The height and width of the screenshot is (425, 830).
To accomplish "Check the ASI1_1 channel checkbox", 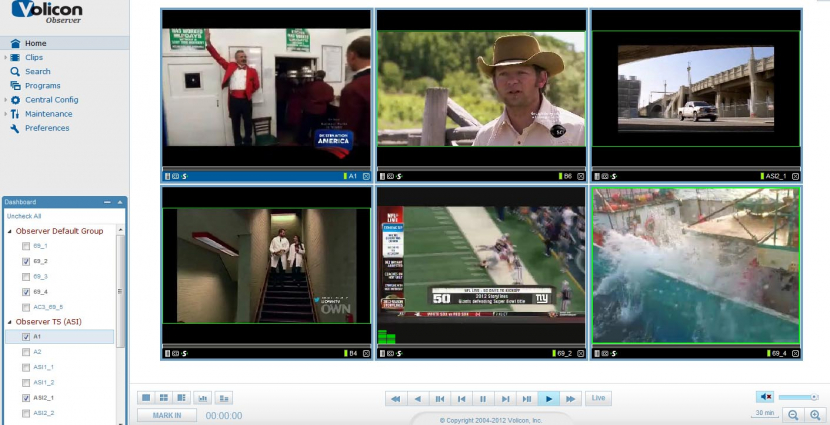I will 26,367.
